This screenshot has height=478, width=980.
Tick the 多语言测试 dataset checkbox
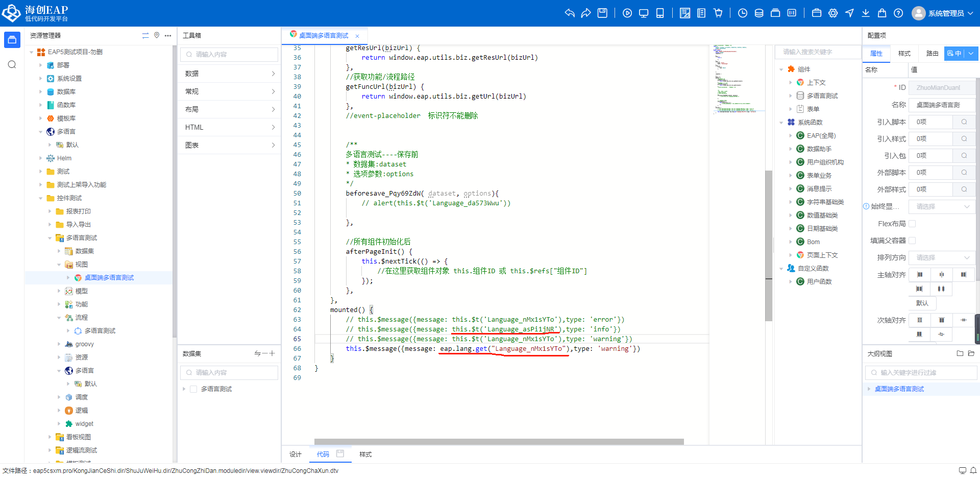[193, 389]
